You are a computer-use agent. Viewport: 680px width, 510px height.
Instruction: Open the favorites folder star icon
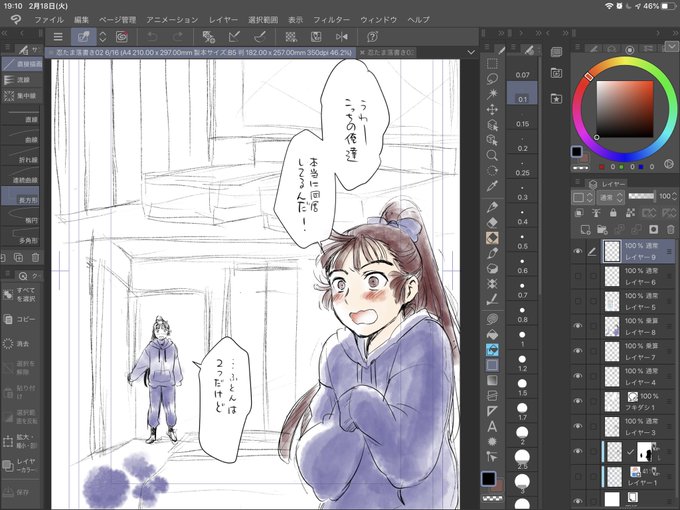pos(556,98)
